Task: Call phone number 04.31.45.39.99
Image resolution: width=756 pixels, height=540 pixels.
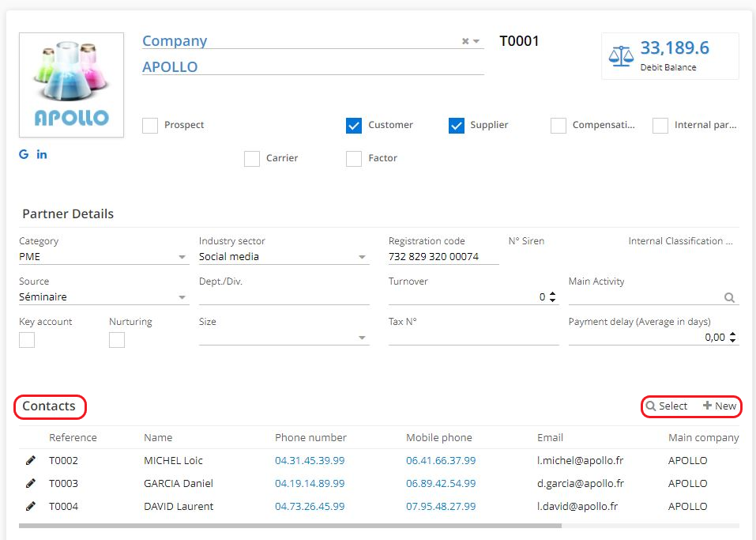Action: [310, 460]
